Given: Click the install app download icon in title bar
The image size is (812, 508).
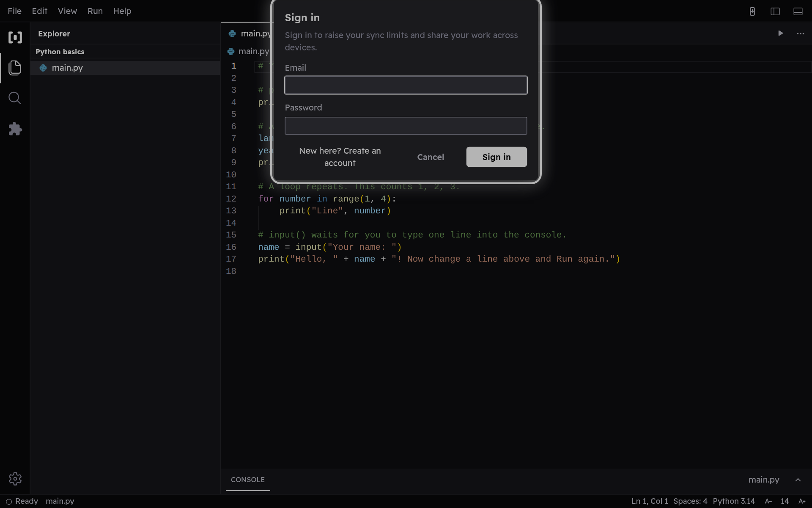Looking at the screenshot, I should click(752, 11).
